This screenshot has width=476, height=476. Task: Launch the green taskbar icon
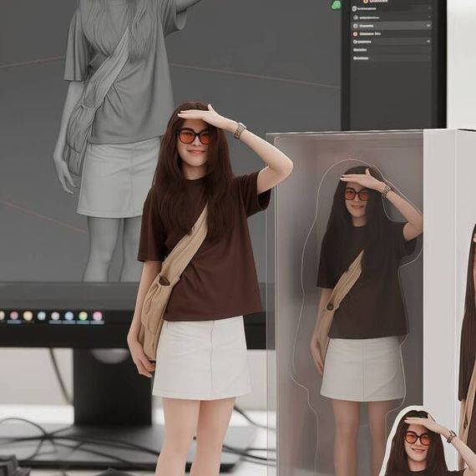click(84, 316)
